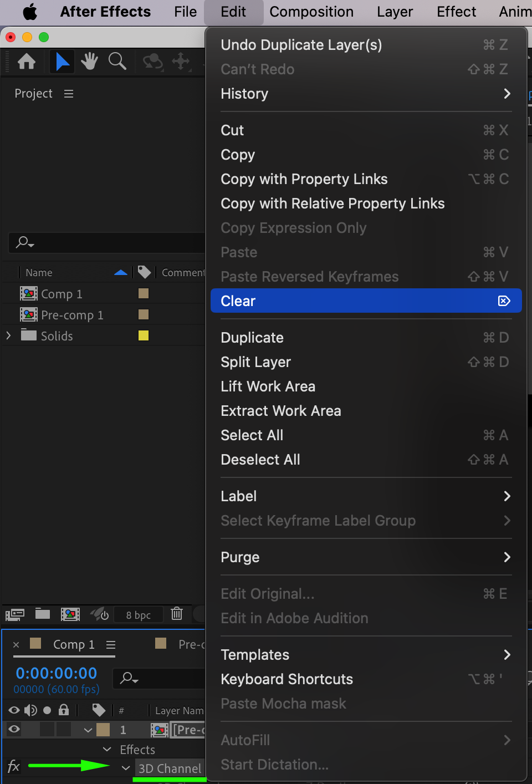Choose Deselect All
532x784 pixels.
(366, 460)
